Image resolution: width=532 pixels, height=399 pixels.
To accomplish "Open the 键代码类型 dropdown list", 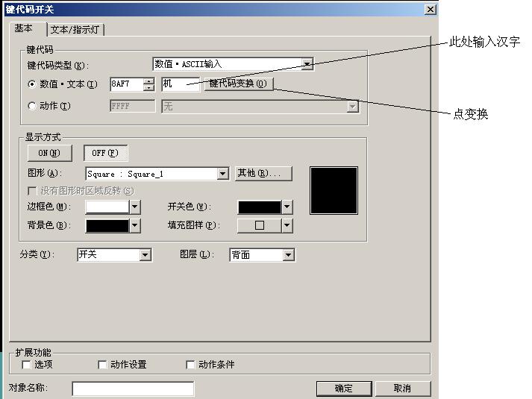I will [x=307, y=64].
